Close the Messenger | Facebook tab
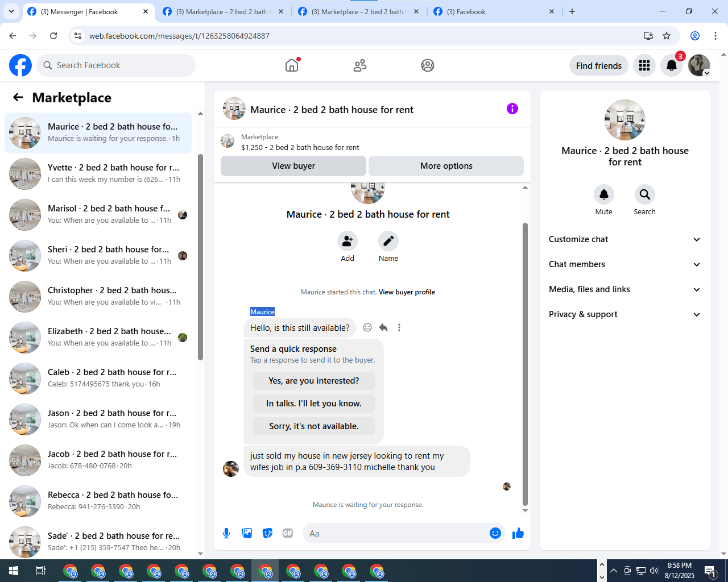The width and height of the screenshot is (728, 582). 146,11
